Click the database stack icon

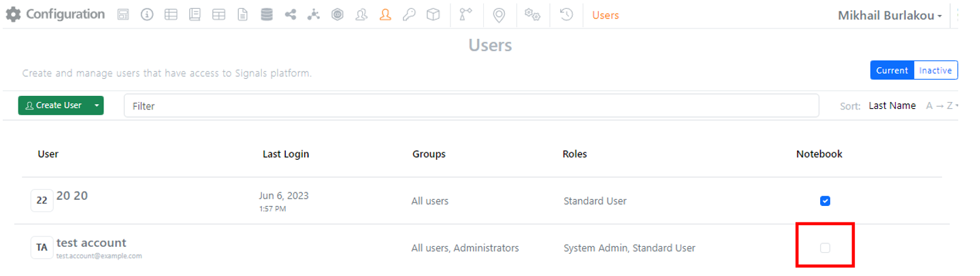coord(267,14)
